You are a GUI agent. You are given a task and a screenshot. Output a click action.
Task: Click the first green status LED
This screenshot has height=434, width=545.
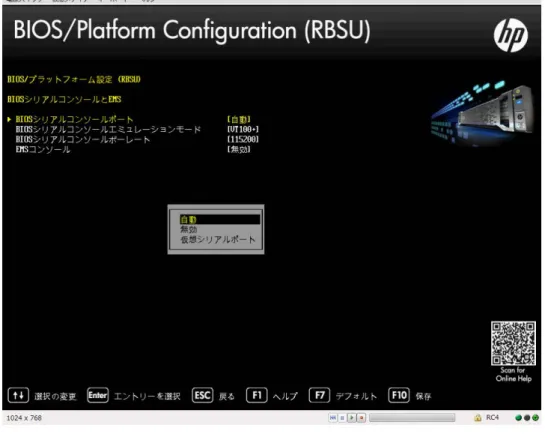[x=518, y=418]
